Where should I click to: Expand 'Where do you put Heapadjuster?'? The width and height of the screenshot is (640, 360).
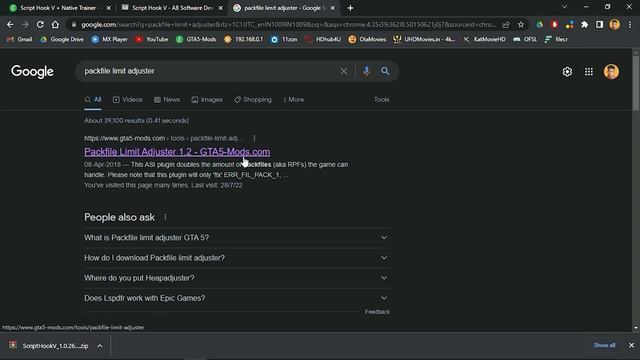236,278
